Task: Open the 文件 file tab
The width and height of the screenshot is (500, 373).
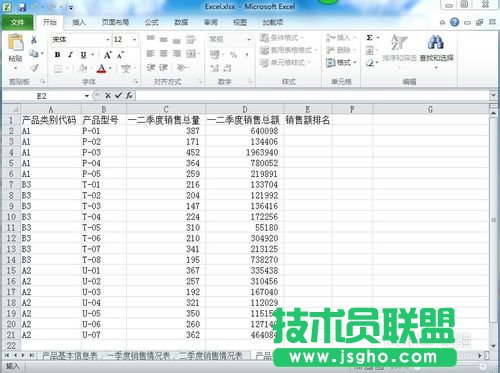Action: point(17,22)
